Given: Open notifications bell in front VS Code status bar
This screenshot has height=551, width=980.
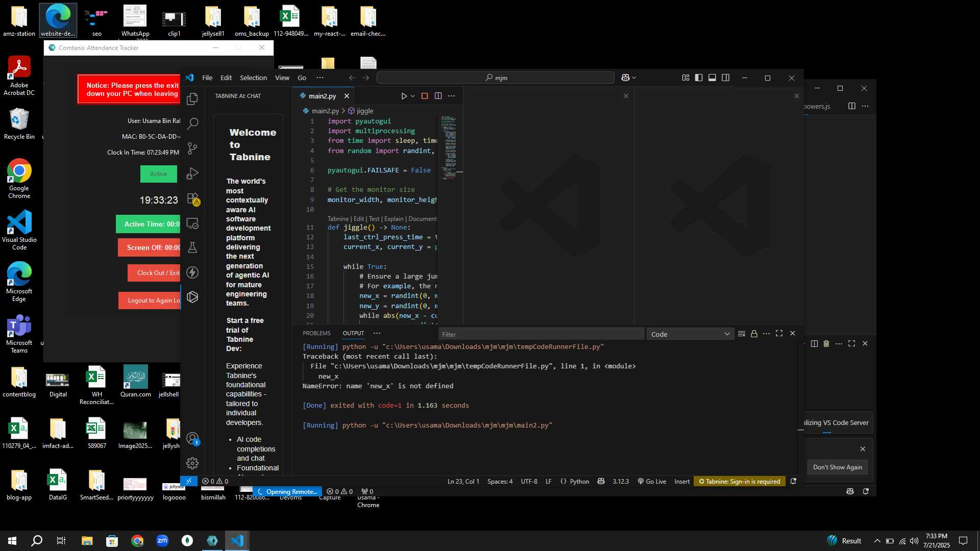Looking at the screenshot, I should pos(793,481).
